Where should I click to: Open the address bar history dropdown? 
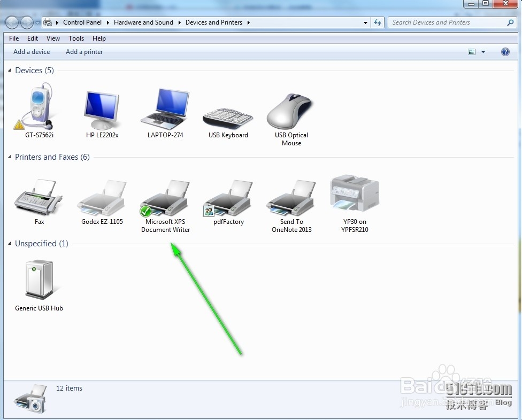pyautogui.click(x=365, y=22)
